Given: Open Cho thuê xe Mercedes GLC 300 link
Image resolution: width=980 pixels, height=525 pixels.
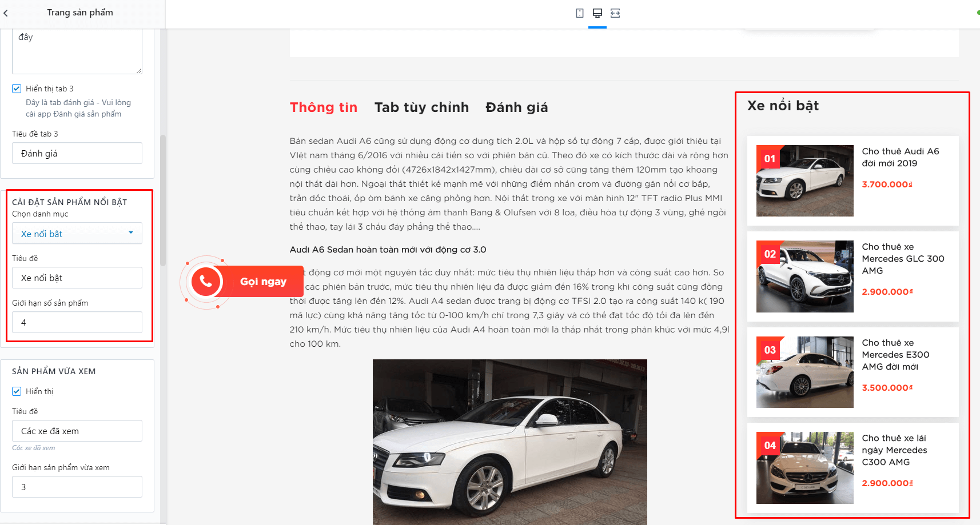Looking at the screenshot, I should 903,259.
